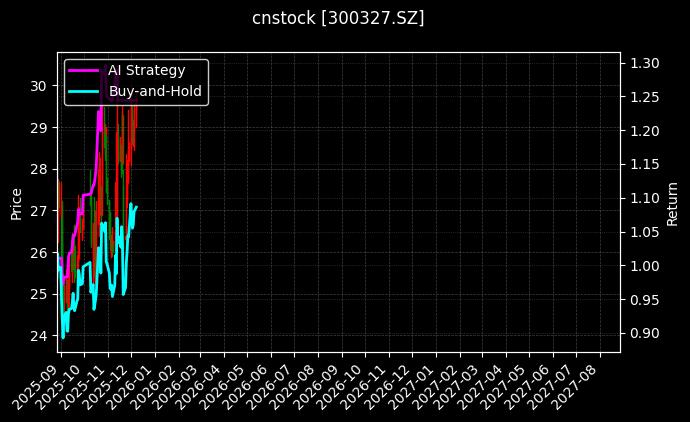Click return tick label 1.20
This screenshot has width=690, height=422.
[x=645, y=131]
